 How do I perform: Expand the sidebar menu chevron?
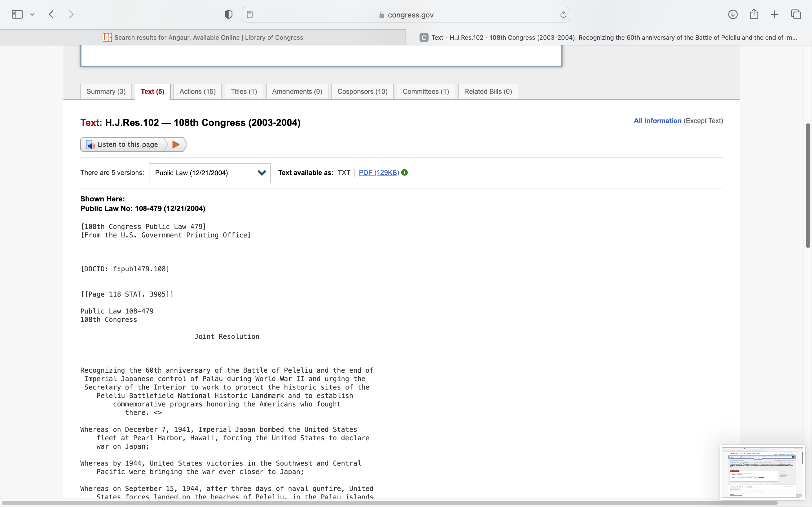coord(32,14)
